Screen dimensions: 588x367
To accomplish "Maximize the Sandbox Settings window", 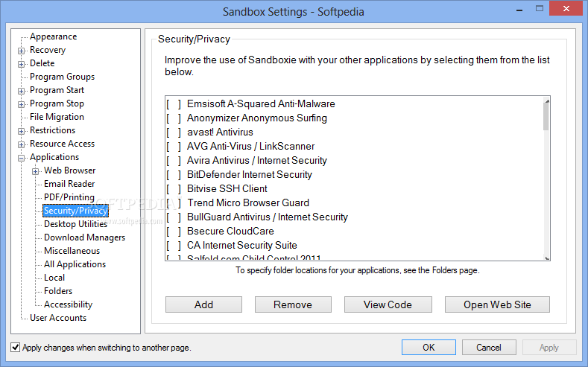I will point(540,9).
